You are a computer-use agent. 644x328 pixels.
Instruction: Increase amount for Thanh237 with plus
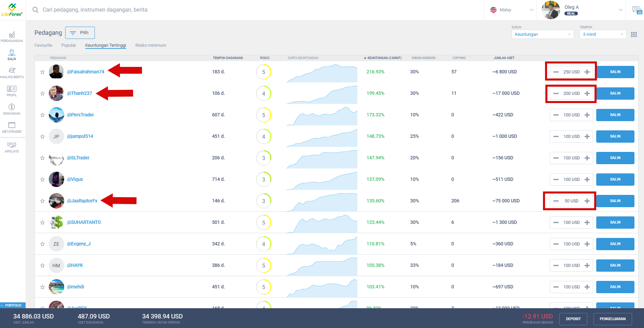(587, 94)
